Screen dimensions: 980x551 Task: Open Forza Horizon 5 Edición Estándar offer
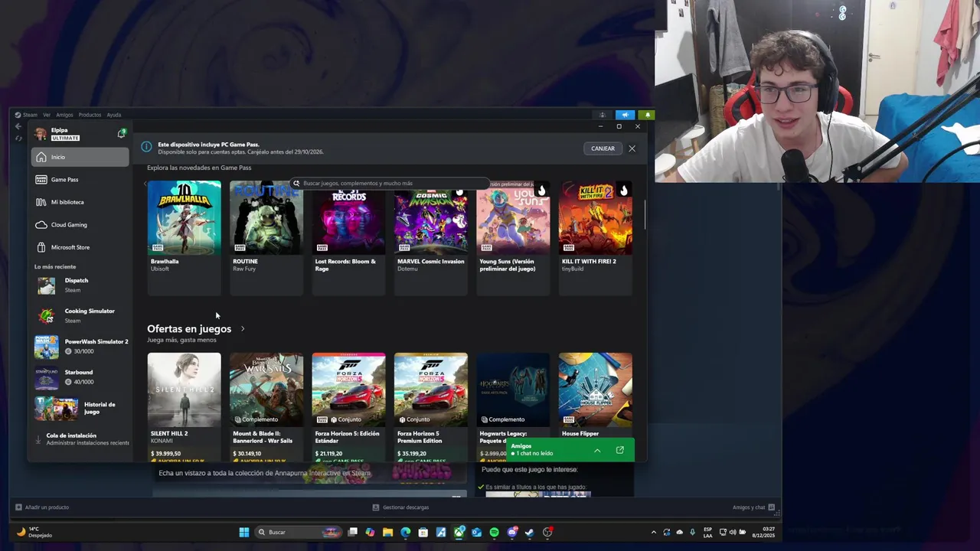tap(348, 406)
